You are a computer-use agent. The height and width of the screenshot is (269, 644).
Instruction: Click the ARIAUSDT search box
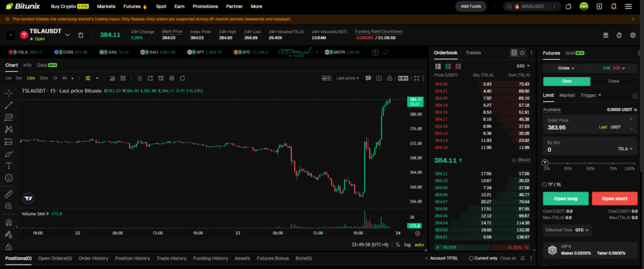pos(531,6)
